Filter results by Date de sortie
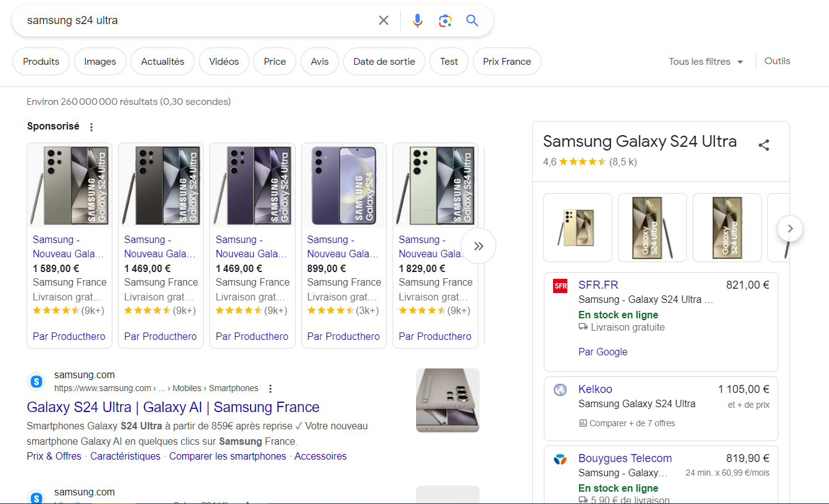829x504 pixels. point(384,62)
